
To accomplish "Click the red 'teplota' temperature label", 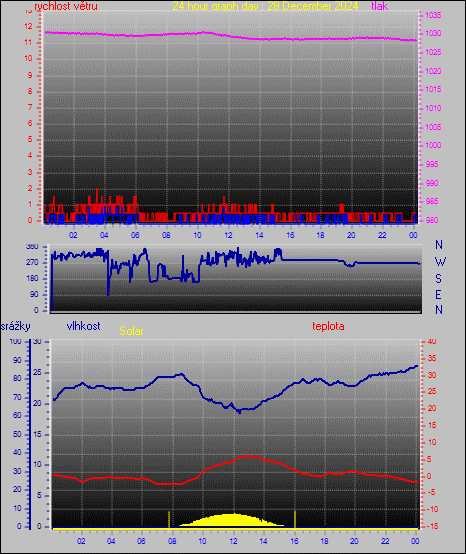I will tap(328, 326).
